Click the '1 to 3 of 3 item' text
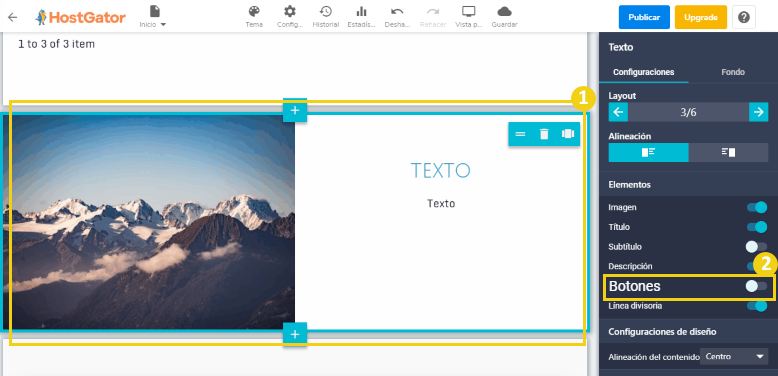The height and width of the screenshot is (376, 778). pyautogui.click(x=57, y=44)
